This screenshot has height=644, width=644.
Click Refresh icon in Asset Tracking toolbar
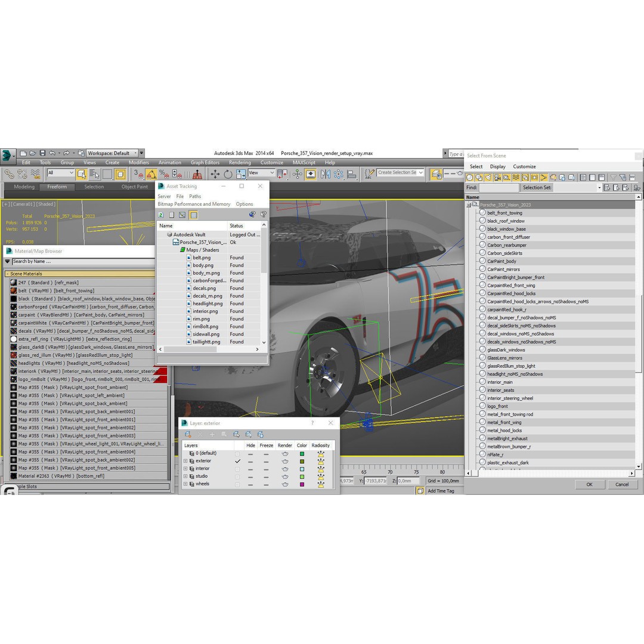click(161, 215)
